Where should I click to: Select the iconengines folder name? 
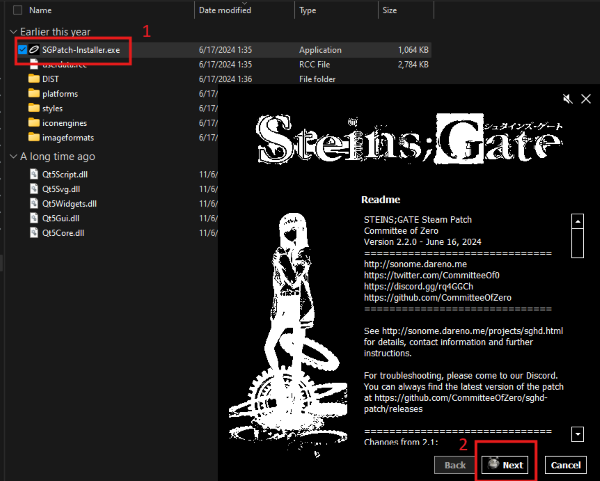(65, 123)
